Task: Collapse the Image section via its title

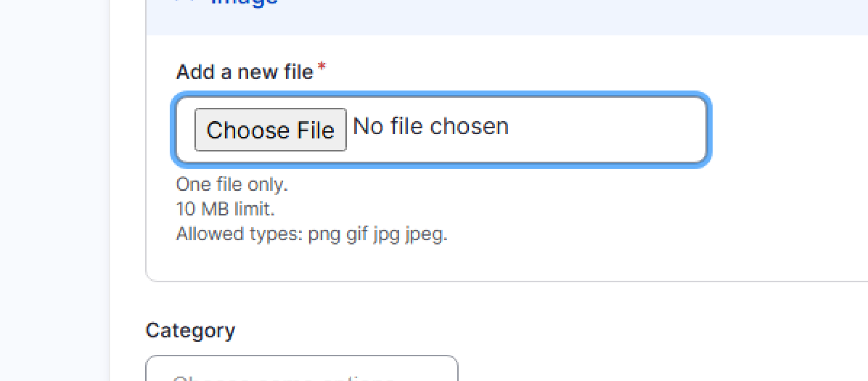Action: pyautogui.click(x=244, y=3)
